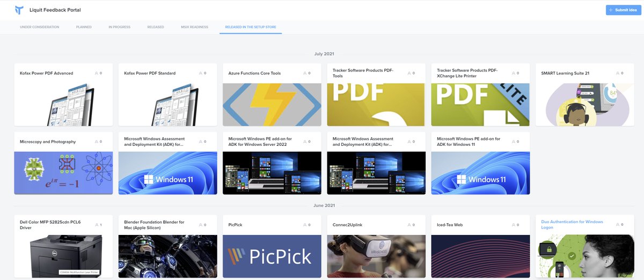Open the Kofax Power PDF Advanced title
This screenshot has width=644, height=280.
[47, 73]
